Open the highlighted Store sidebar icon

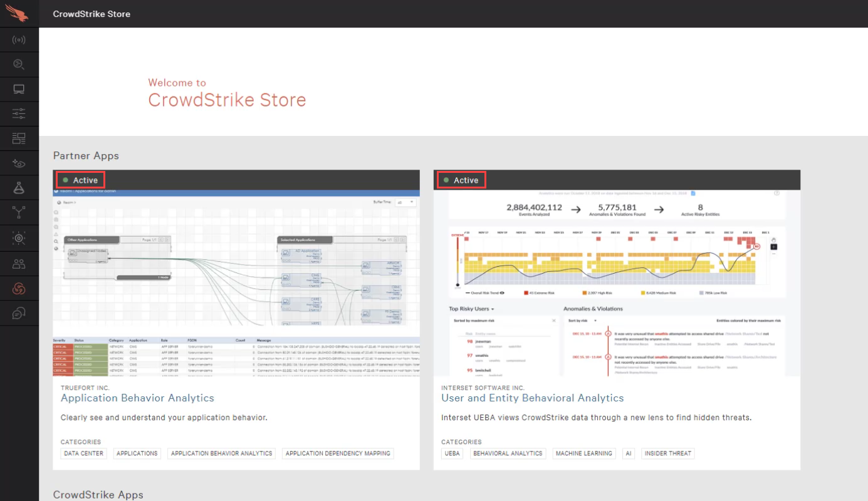coord(19,288)
